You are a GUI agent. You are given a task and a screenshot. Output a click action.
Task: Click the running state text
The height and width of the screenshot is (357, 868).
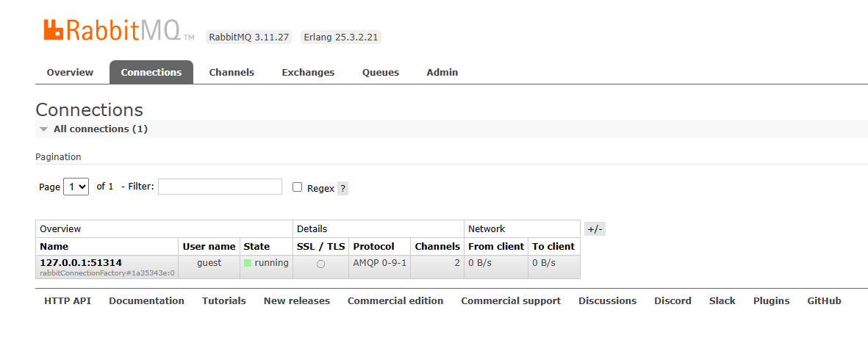pos(271,263)
